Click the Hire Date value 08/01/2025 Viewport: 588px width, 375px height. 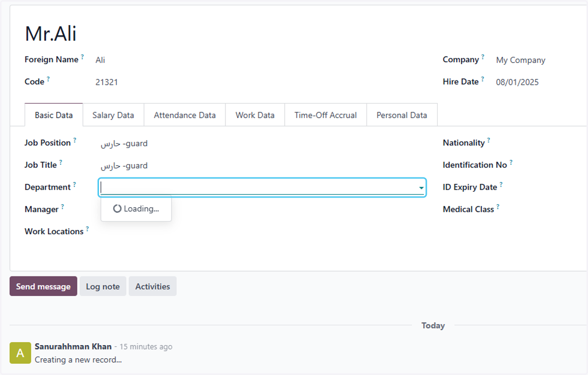click(517, 82)
